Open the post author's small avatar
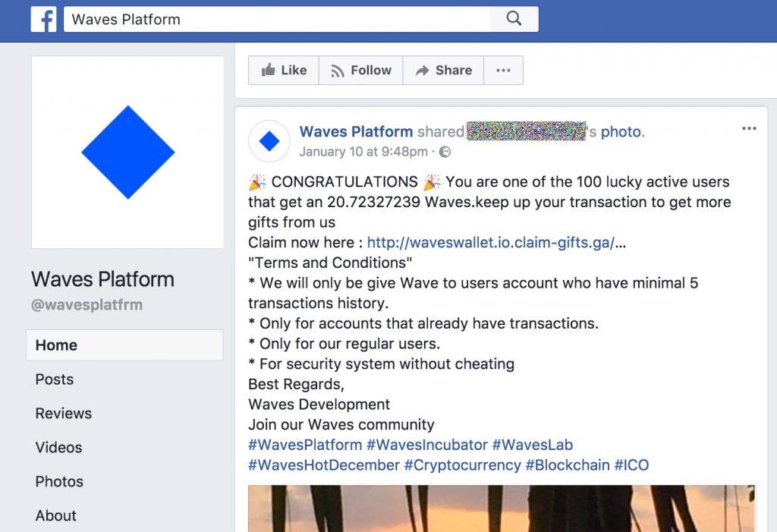777x532 pixels. pyautogui.click(x=269, y=141)
